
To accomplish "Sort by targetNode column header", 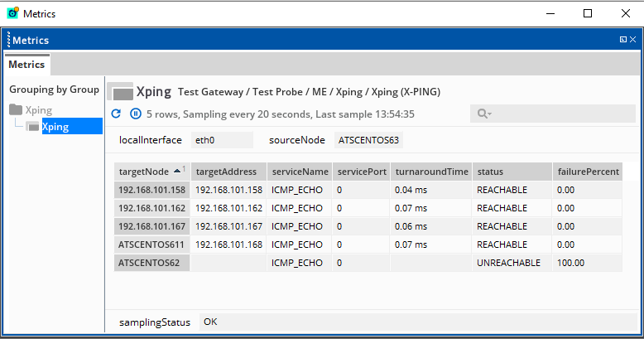I will pos(145,172).
